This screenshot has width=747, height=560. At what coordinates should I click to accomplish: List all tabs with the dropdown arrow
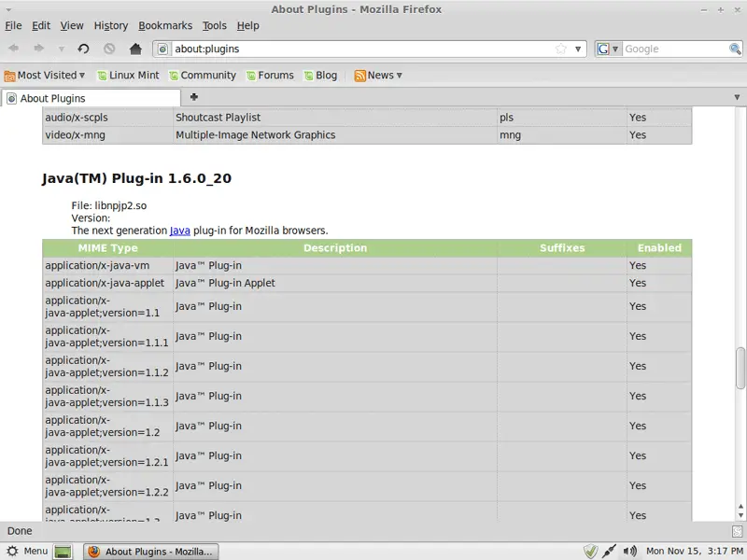click(737, 97)
